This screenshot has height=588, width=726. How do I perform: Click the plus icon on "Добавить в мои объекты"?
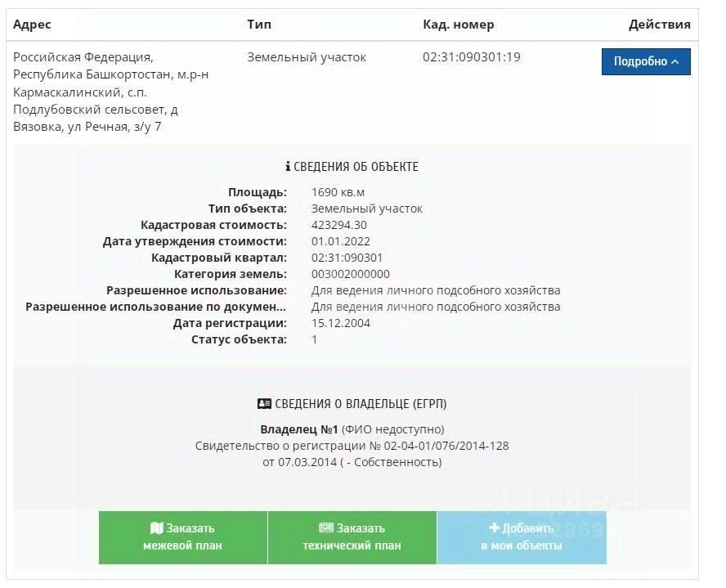point(494,528)
